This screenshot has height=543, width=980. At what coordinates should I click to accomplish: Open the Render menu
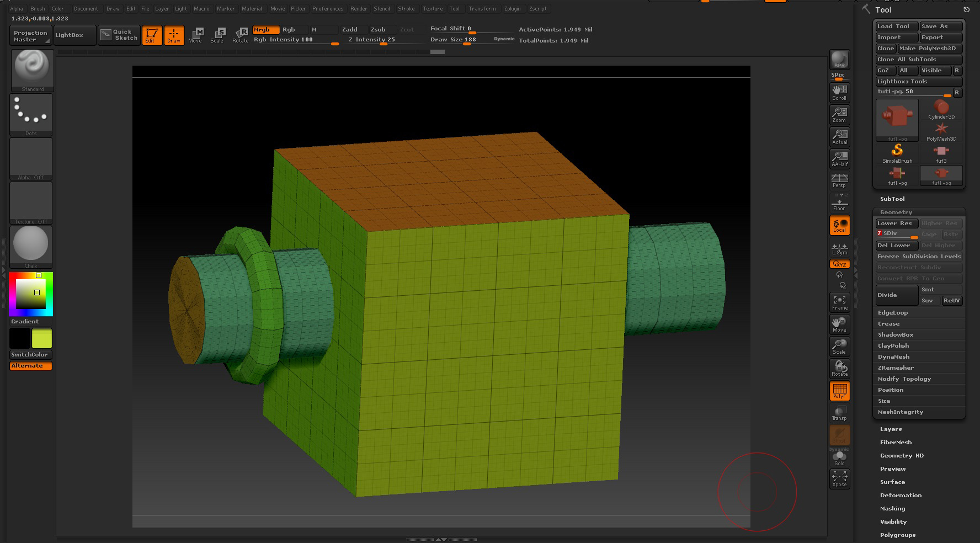pyautogui.click(x=359, y=8)
